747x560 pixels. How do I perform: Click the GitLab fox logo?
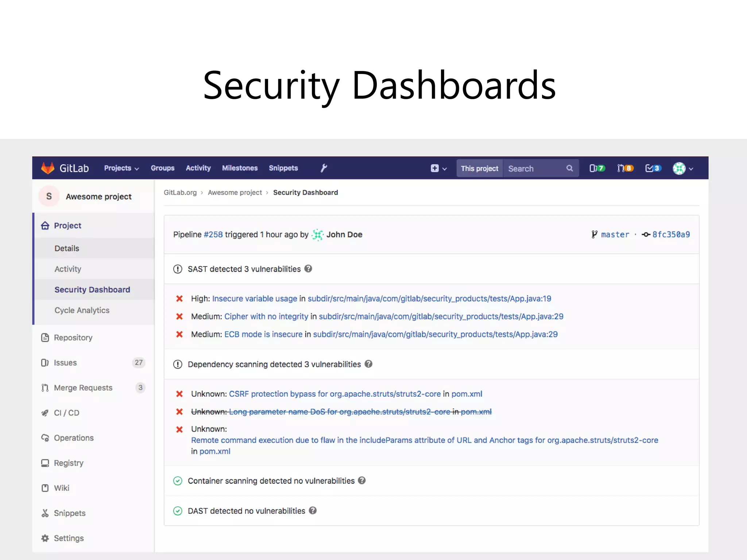(x=48, y=168)
